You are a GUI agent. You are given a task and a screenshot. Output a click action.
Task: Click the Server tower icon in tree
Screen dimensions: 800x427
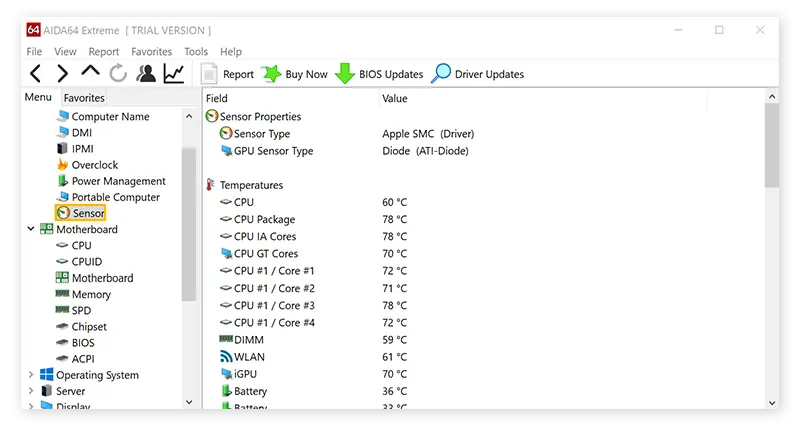pos(46,391)
